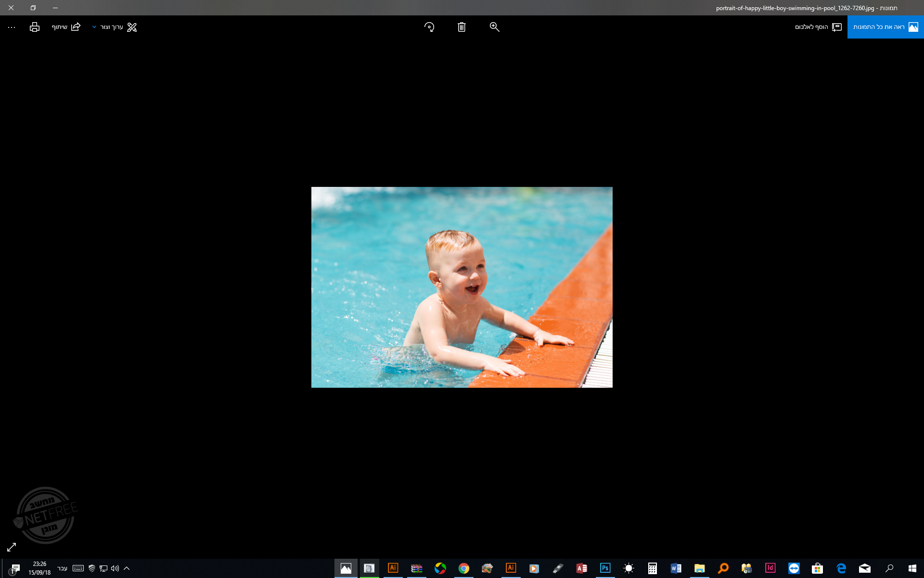This screenshot has width=924, height=578.
Task: Open the three-dots more options menu
Action: point(12,27)
